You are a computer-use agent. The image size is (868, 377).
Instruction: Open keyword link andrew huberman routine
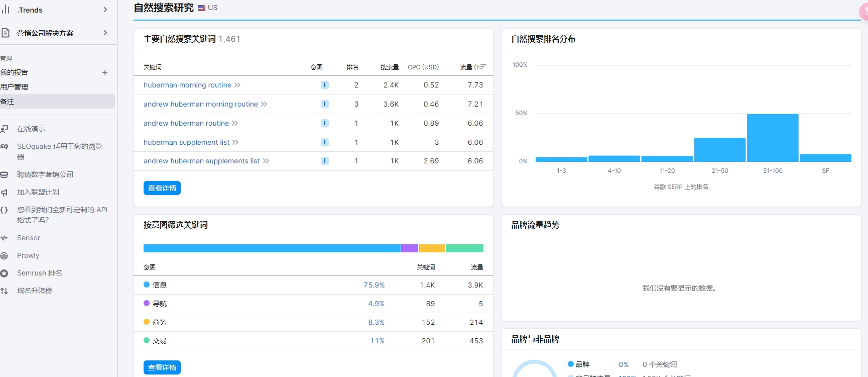pos(186,123)
